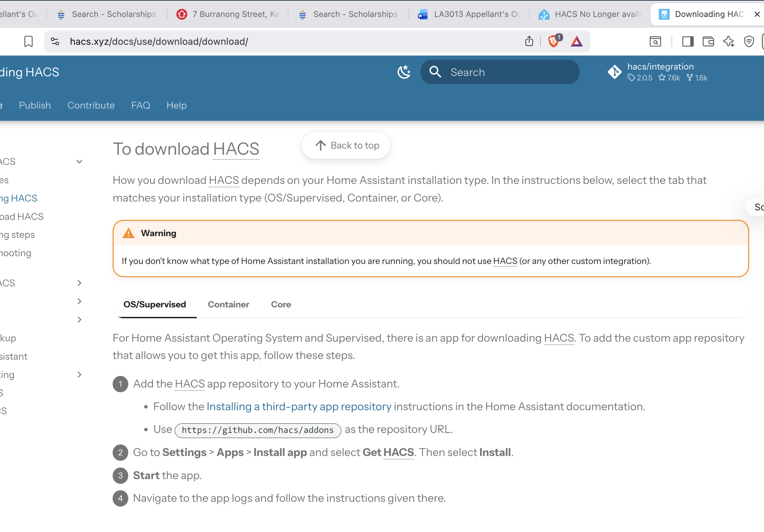Click the Leo AI sparkle icon
Screen dimensions: 764x532
(729, 41)
